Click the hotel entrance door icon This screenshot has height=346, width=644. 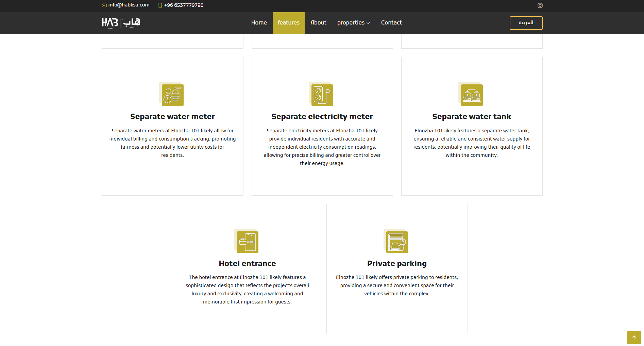pos(247,242)
